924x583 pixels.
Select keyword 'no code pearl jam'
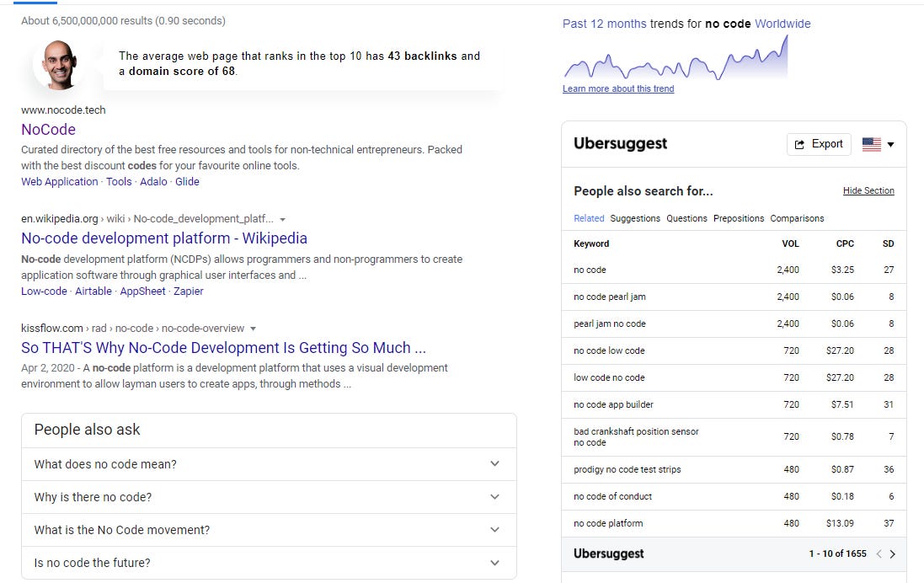(x=609, y=297)
